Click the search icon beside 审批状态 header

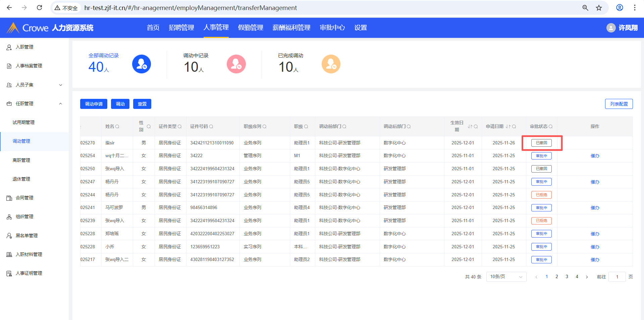[550, 127]
